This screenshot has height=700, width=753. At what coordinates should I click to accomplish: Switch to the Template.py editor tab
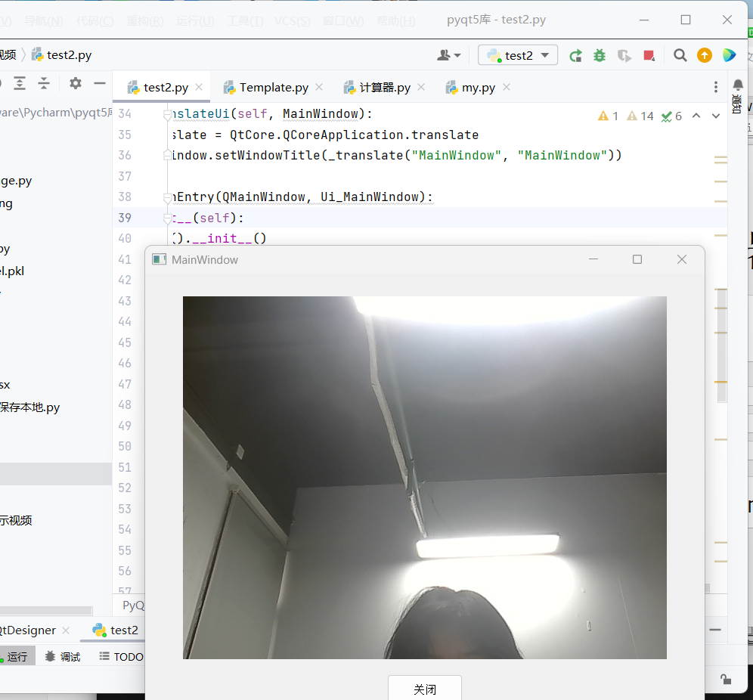(x=274, y=88)
